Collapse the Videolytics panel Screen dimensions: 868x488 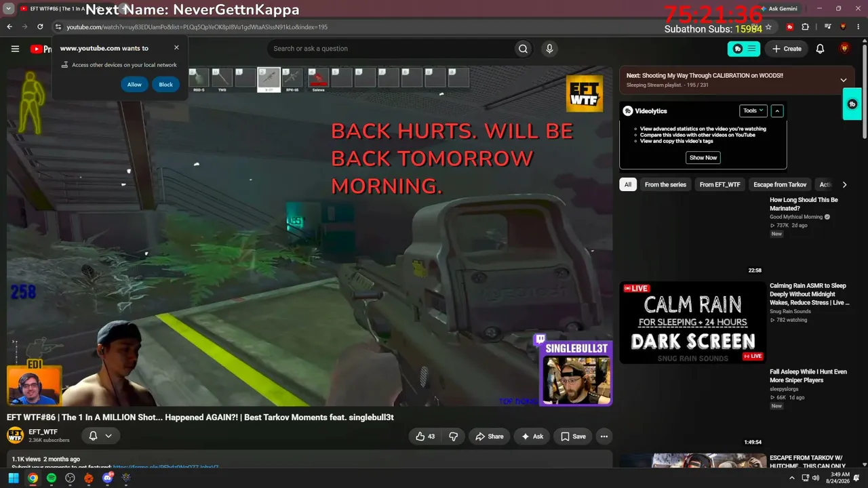tap(777, 110)
